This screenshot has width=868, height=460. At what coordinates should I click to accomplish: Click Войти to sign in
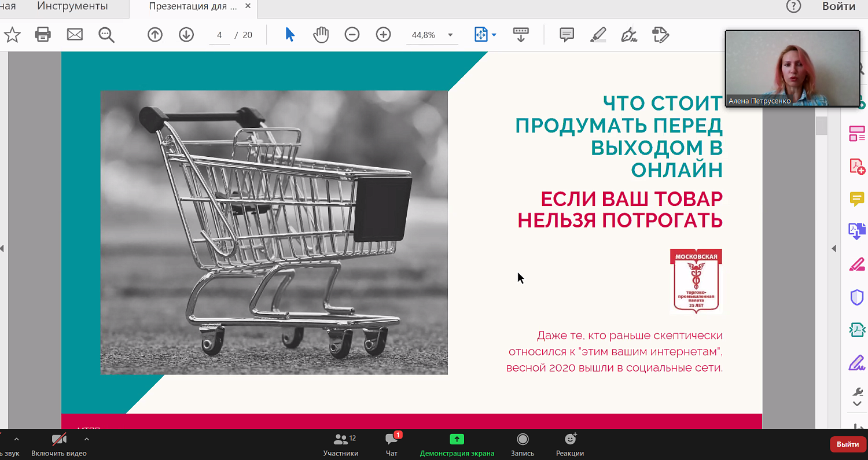coord(838,6)
